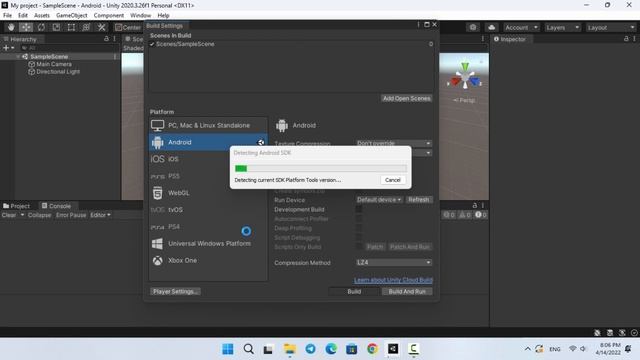Open Microsoft Edge from taskbar
The width and height of the screenshot is (640, 360).
coord(331,349)
